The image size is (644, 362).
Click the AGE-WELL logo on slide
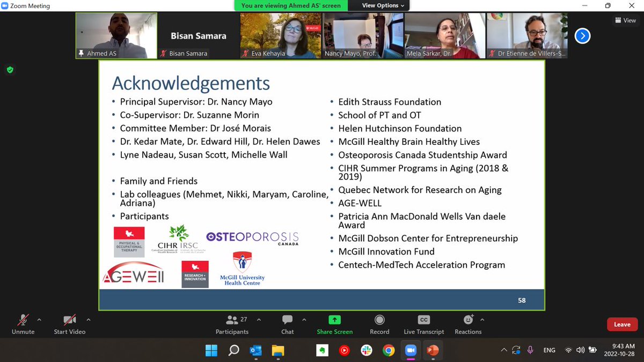133,272
